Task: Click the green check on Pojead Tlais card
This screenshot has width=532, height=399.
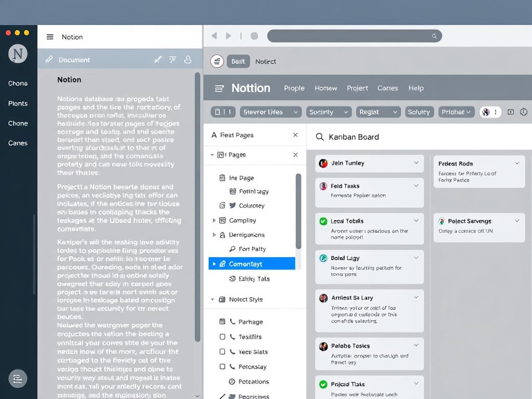Action: (x=323, y=384)
